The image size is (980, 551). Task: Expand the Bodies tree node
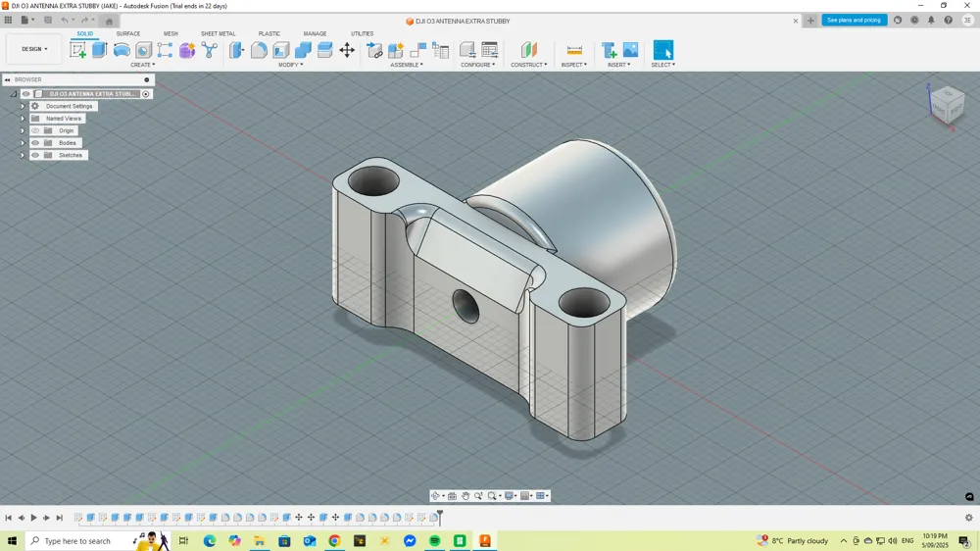23,142
